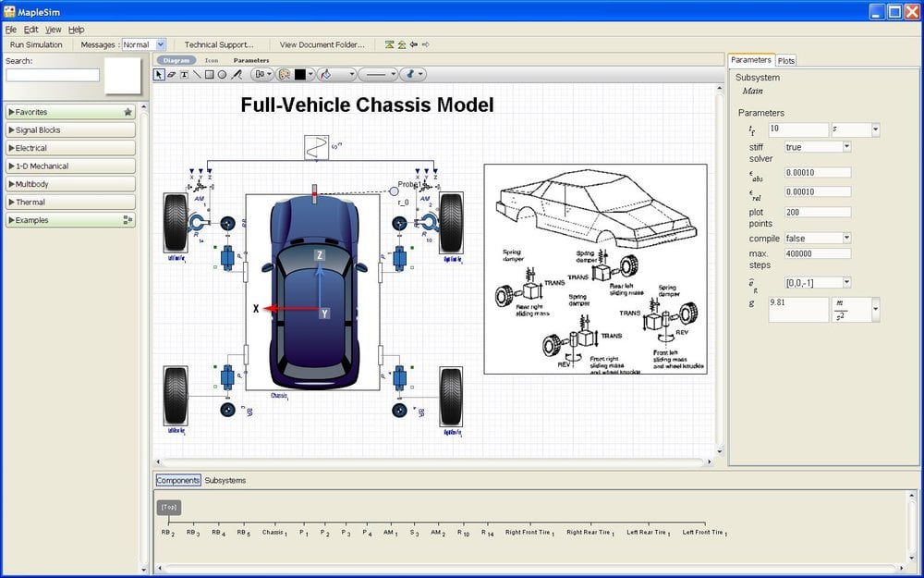Click the black color swatch
The height and width of the screenshot is (578, 924).
click(x=300, y=74)
